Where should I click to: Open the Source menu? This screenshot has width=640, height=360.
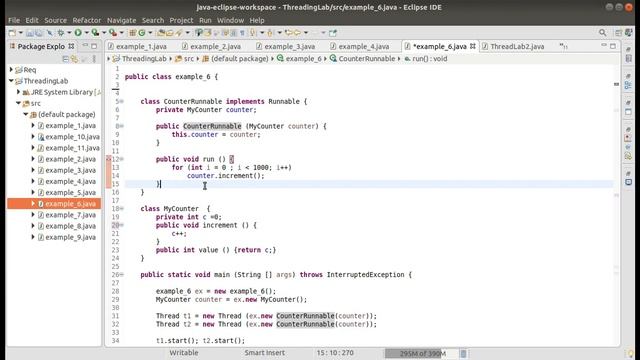pyautogui.click(x=56, y=20)
